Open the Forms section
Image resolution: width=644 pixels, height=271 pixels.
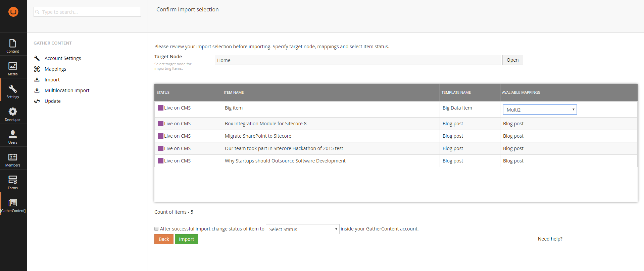(13, 182)
